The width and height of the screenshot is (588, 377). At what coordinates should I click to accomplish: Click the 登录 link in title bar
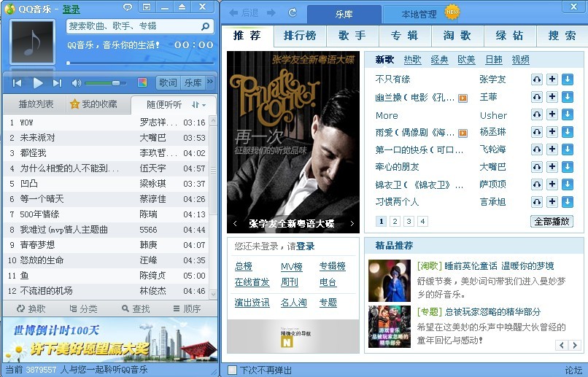coord(71,9)
